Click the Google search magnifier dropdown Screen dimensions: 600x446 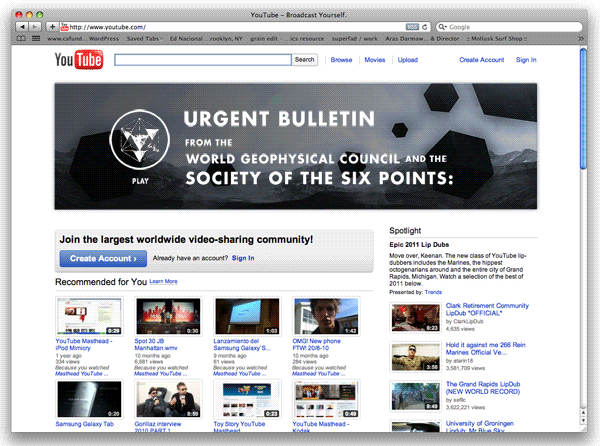pyautogui.click(x=443, y=27)
